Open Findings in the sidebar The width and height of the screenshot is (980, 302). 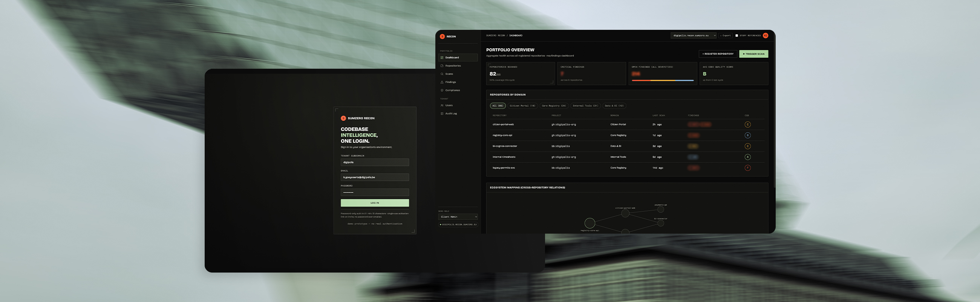[458, 82]
